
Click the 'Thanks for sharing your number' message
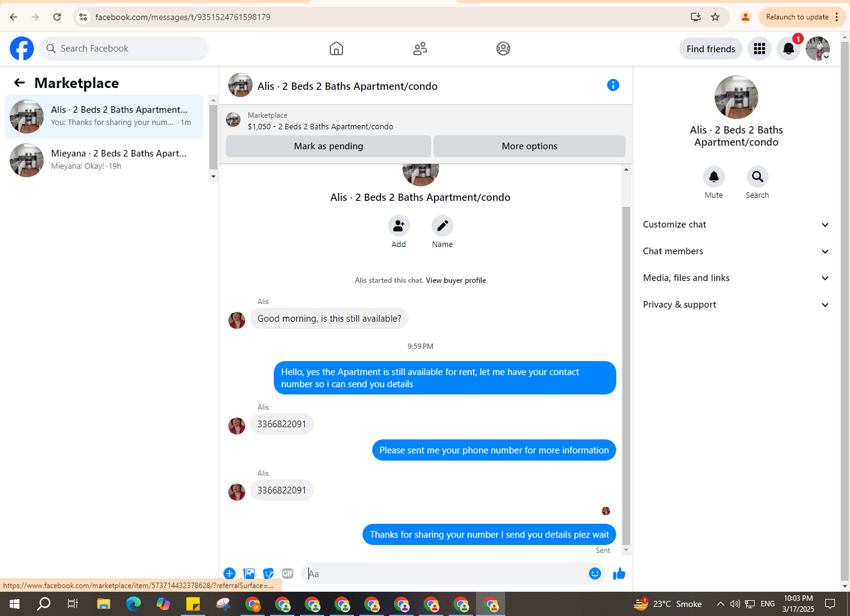pos(489,535)
